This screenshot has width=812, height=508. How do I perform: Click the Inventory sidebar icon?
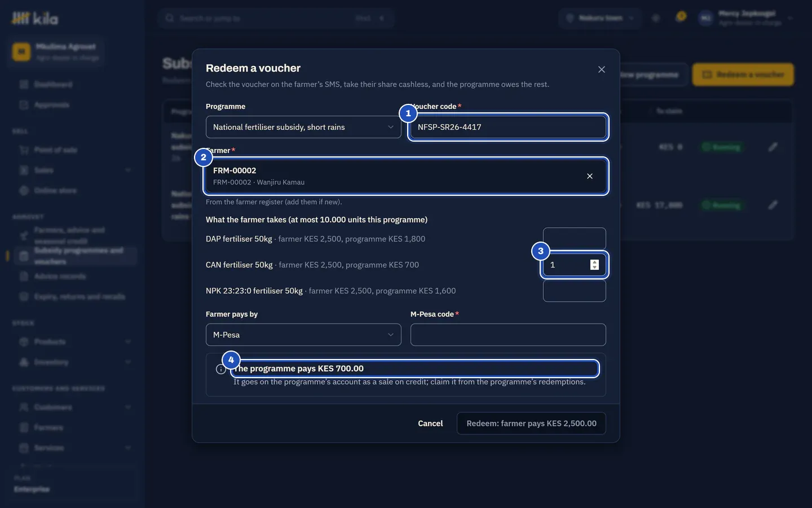click(x=24, y=362)
